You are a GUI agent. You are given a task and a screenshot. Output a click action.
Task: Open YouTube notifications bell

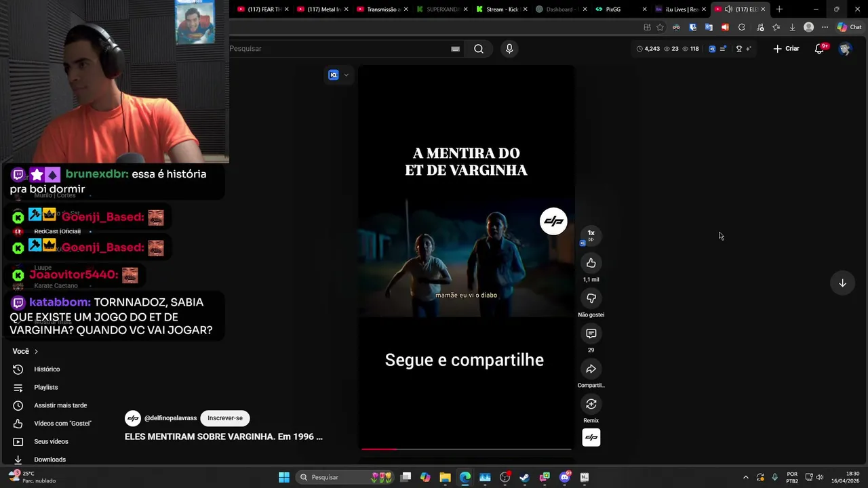pyautogui.click(x=819, y=49)
